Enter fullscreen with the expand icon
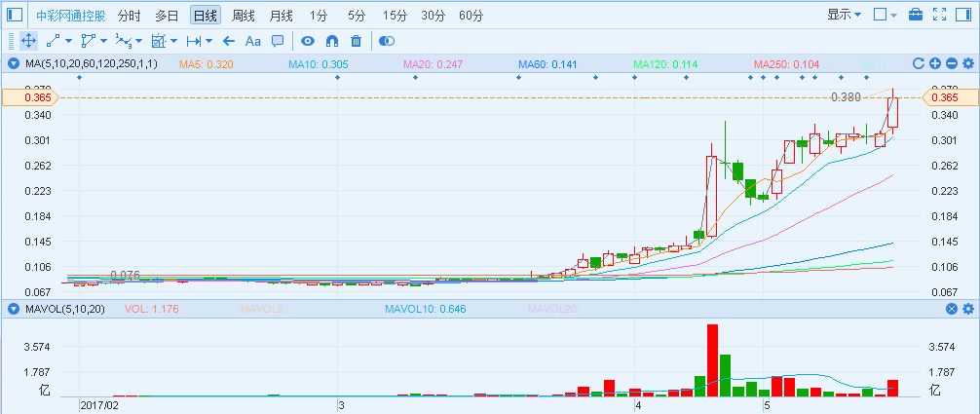Screen dimensions: 980x414 (939, 15)
